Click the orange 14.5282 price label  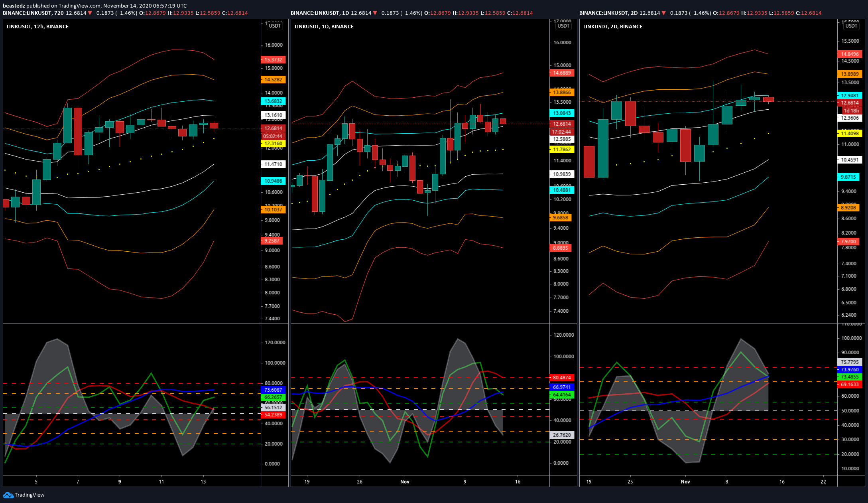[x=273, y=80]
